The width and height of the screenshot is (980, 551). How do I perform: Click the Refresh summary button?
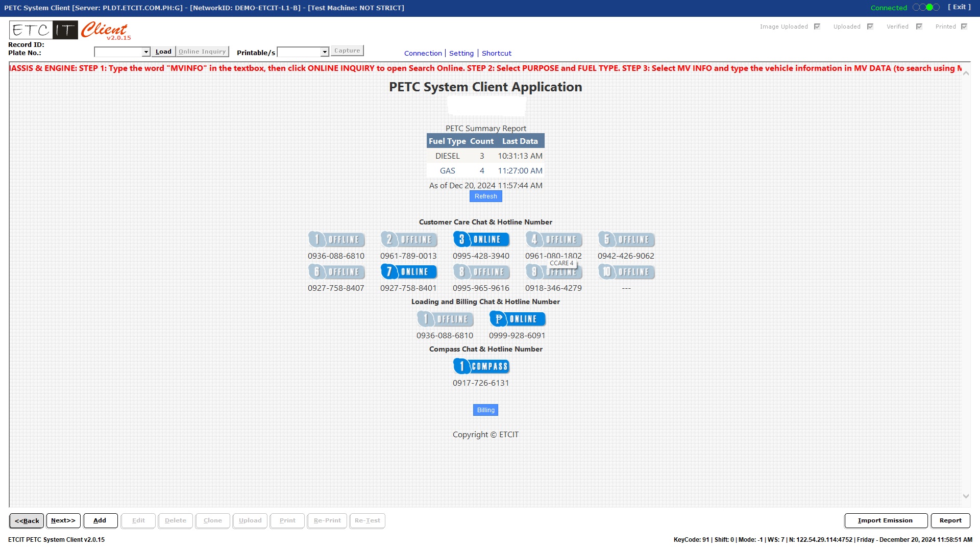coord(485,196)
